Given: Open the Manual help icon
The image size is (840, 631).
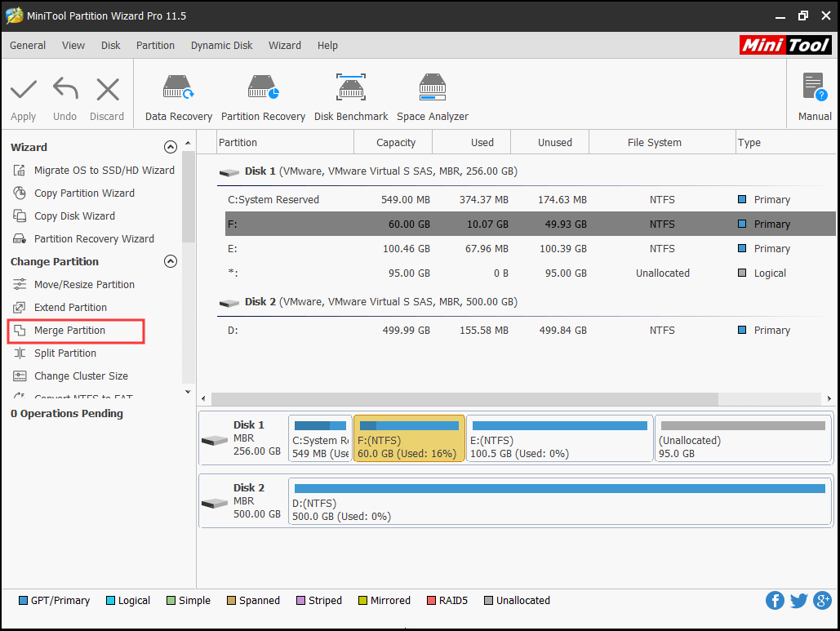Looking at the screenshot, I should click(815, 87).
